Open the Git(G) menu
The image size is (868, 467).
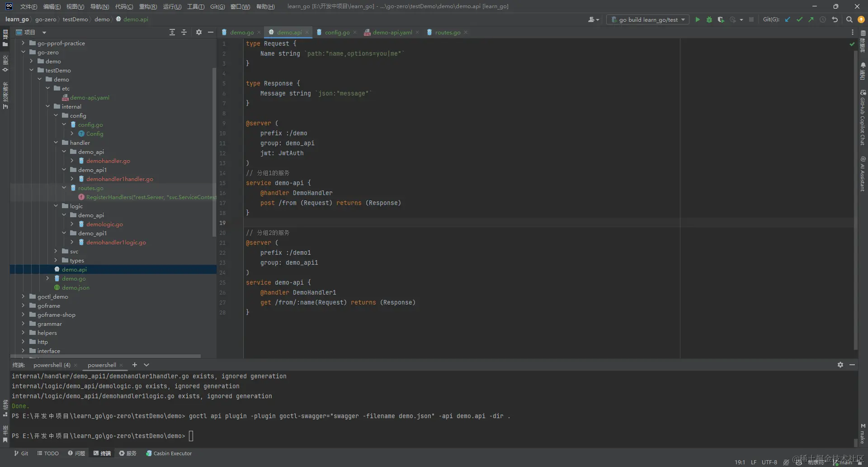point(217,6)
